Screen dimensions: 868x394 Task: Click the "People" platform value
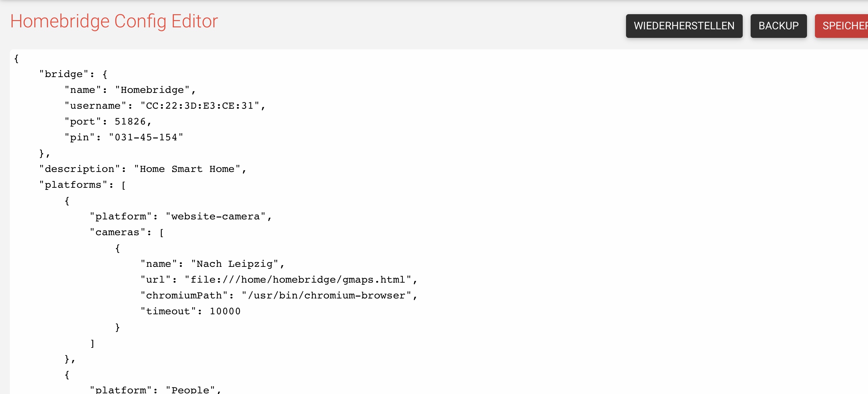click(x=191, y=390)
